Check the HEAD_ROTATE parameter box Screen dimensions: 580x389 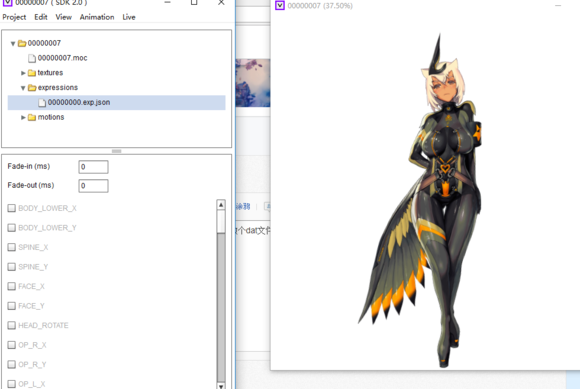coord(11,325)
